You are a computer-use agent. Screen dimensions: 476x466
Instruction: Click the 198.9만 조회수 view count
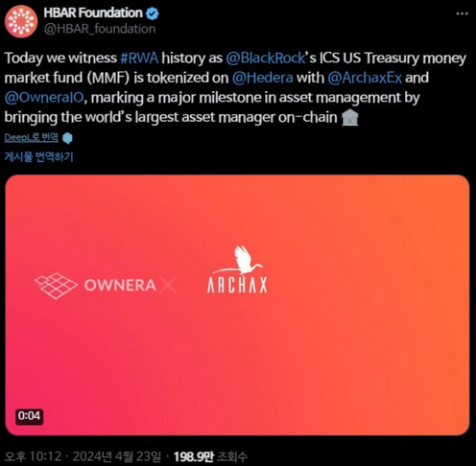coord(210,456)
